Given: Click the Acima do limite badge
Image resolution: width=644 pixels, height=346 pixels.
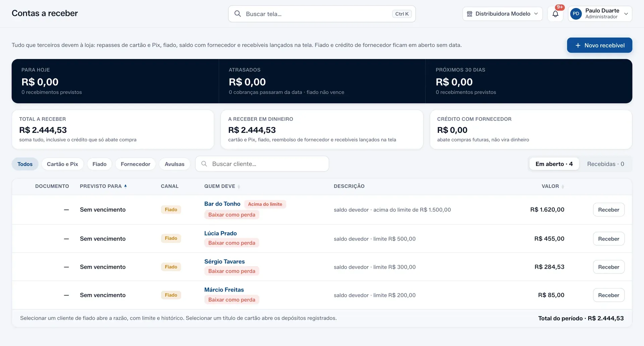Looking at the screenshot, I should tap(265, 204).
